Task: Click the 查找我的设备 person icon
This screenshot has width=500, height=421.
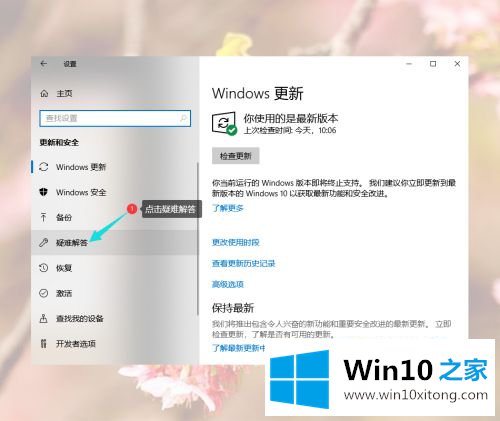Action: 44,318
